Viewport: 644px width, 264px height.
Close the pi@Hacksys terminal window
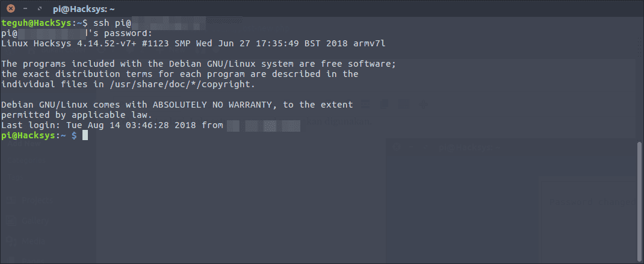click(10, 9)
